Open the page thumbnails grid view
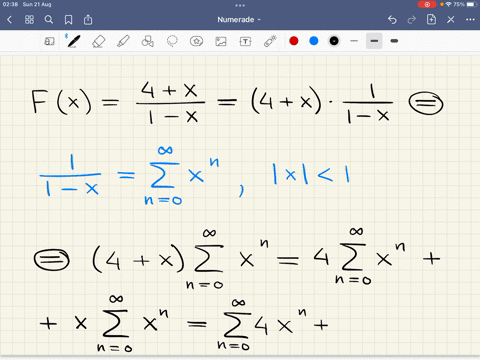Screen dimensions: 480x360 pyautogui.click(x=29, y=20)
